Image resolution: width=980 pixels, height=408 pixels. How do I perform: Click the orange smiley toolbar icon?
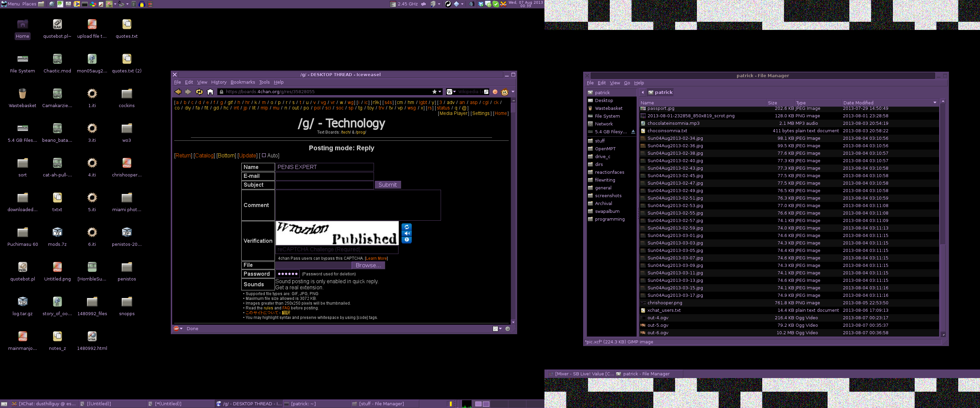(x=495, y=92)
